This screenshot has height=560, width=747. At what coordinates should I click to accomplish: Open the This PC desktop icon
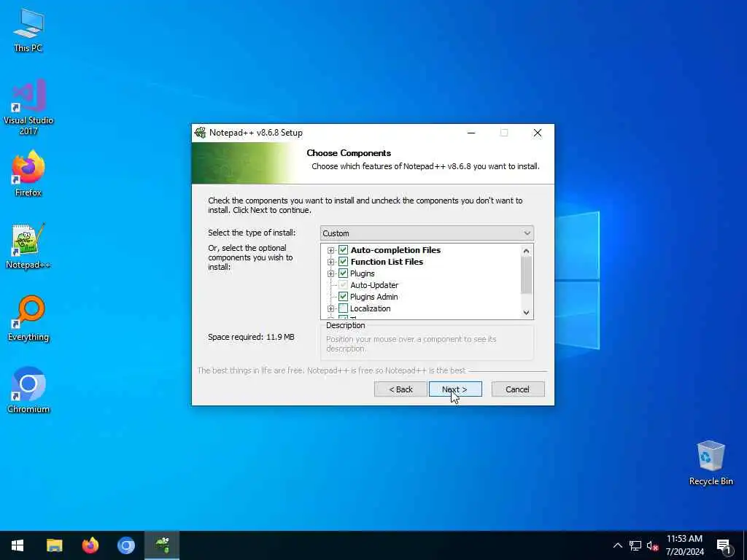(28, 31)
